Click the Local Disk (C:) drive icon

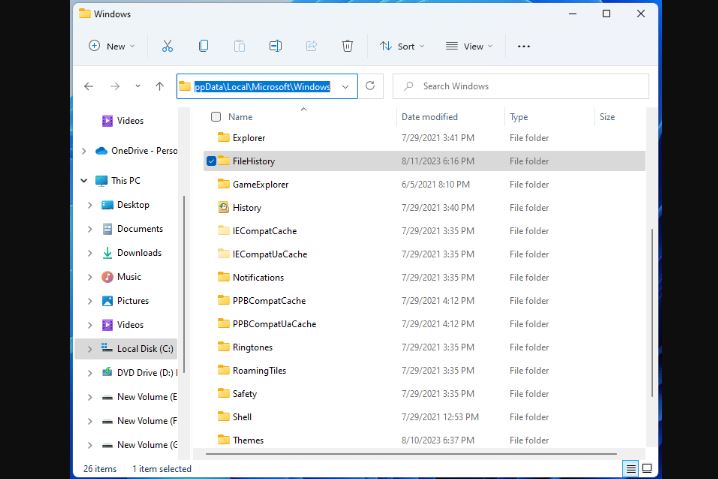click(x=107, y=348)
